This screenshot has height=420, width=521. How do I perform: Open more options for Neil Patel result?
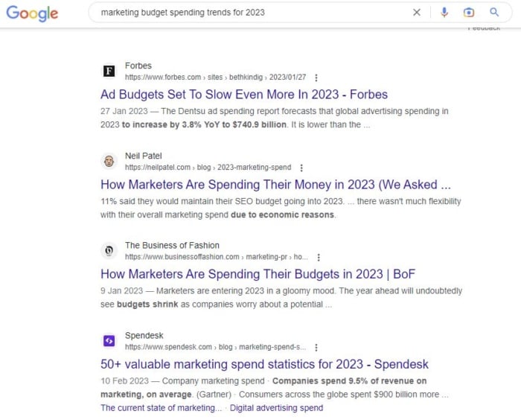click(x=301, y=168)
